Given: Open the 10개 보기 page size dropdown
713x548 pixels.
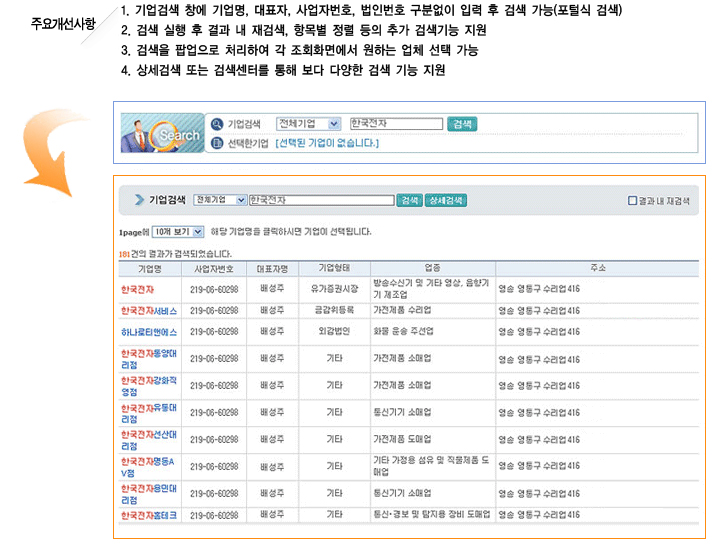Looking at the screenshot, I should 178,232.
